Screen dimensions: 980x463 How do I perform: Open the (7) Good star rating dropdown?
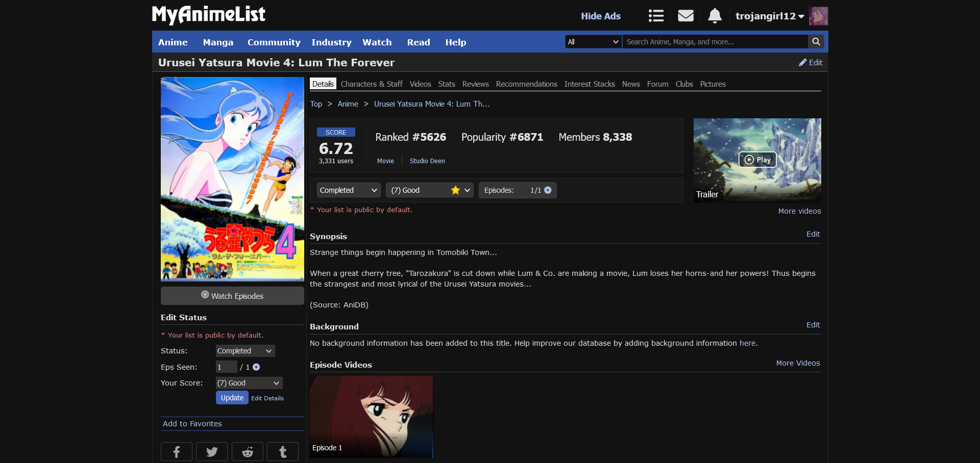(430, 190)
